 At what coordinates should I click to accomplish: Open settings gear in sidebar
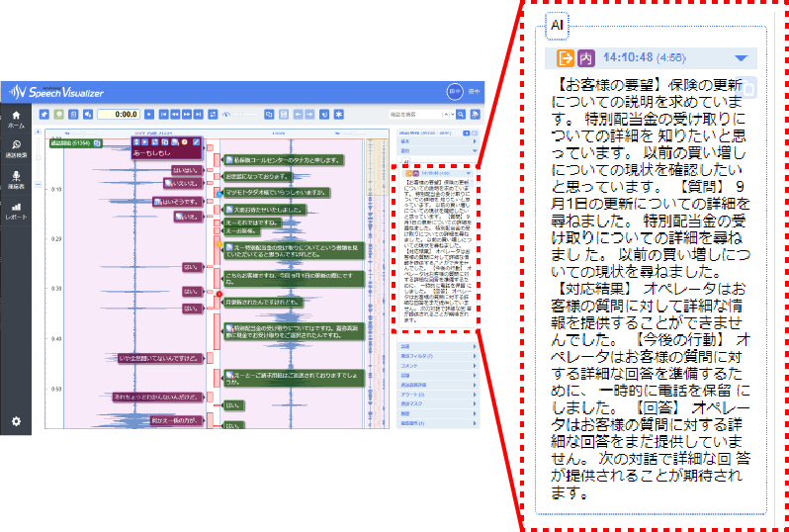pos(16,421)
